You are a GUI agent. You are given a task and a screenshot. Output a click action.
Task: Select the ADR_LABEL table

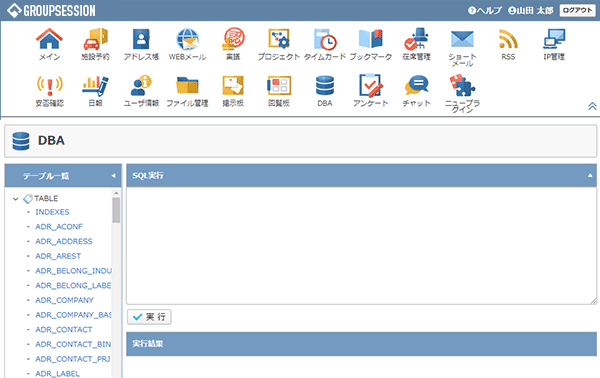point(57,374)
